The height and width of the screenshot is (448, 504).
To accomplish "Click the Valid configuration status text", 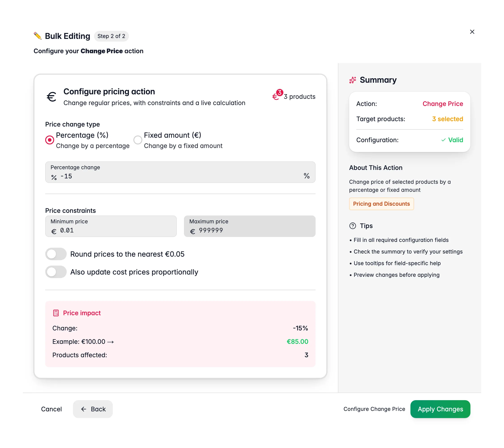I will pyautogui.click(x=455, y=140).
